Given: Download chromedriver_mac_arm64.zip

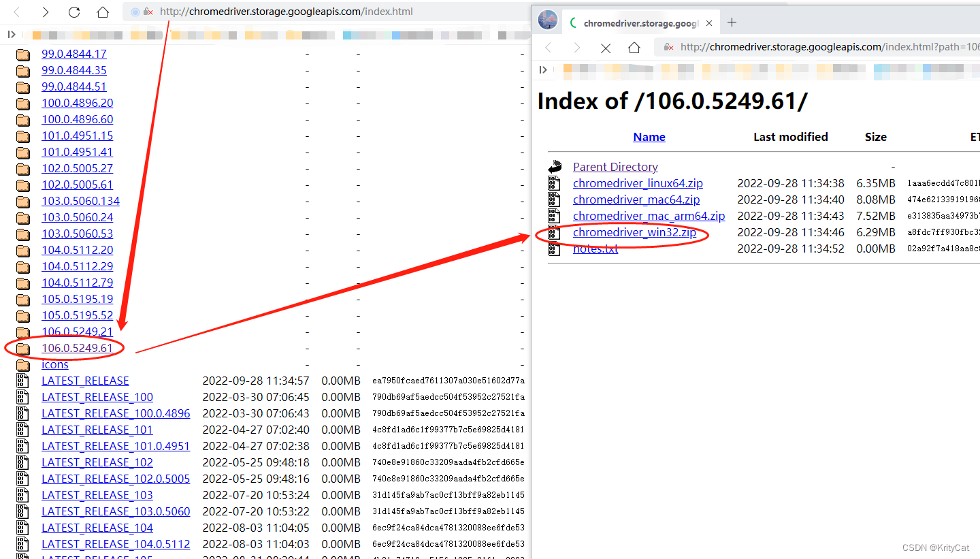Looking at the screenshot, I should click(649, 216).
